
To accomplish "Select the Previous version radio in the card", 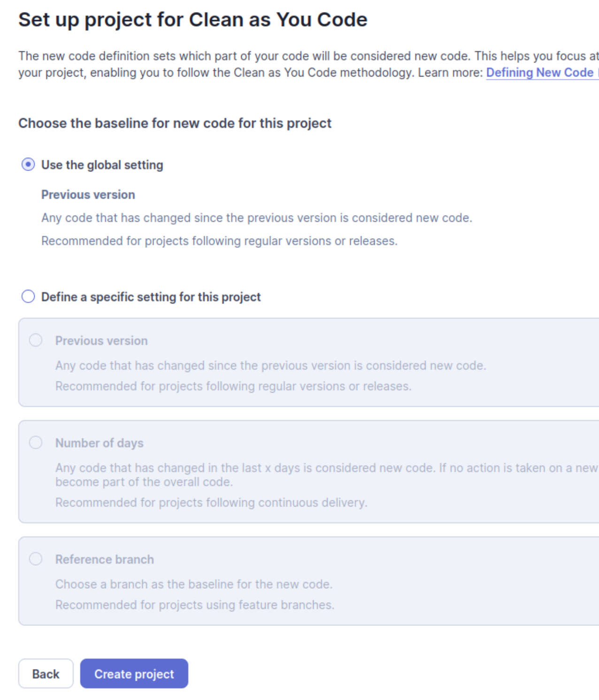I will [x=36, y=340].
